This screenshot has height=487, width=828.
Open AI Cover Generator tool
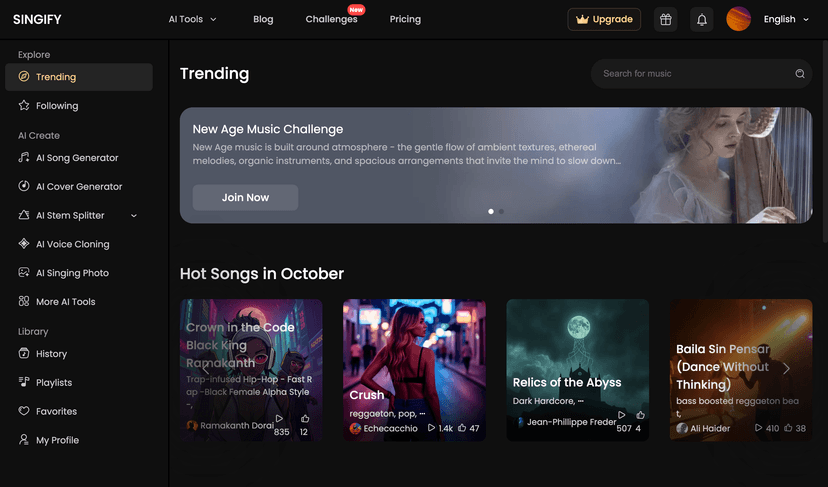coord(79,186)
